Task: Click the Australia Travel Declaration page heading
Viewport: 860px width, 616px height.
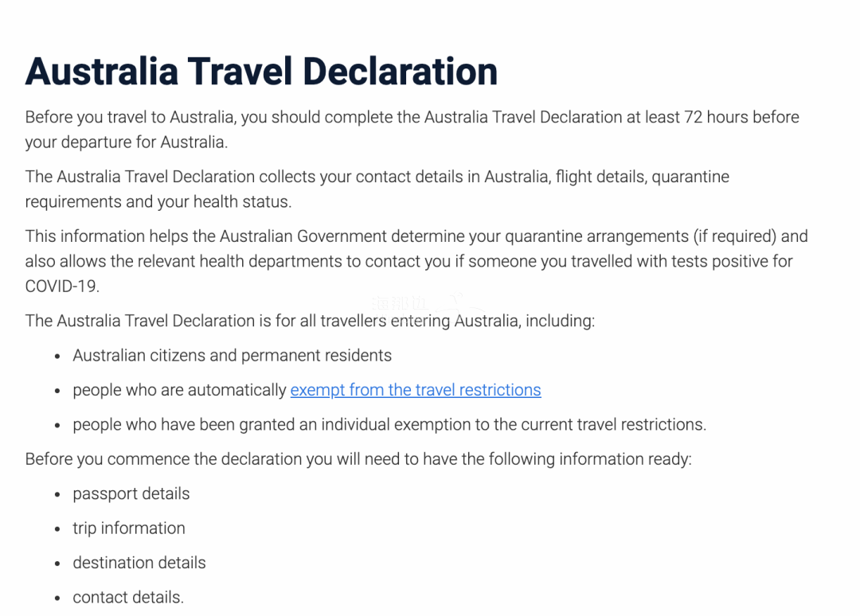Action: click(261, 72)
